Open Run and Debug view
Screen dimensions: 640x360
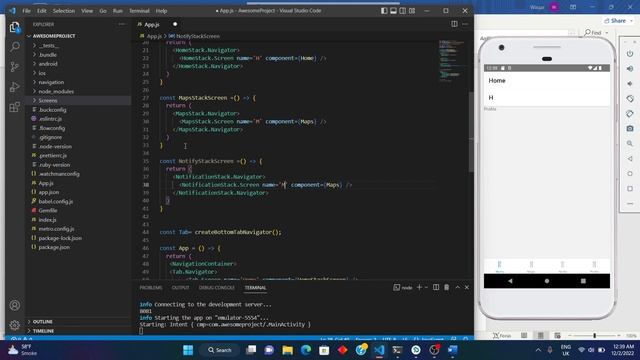click(15, 87)
